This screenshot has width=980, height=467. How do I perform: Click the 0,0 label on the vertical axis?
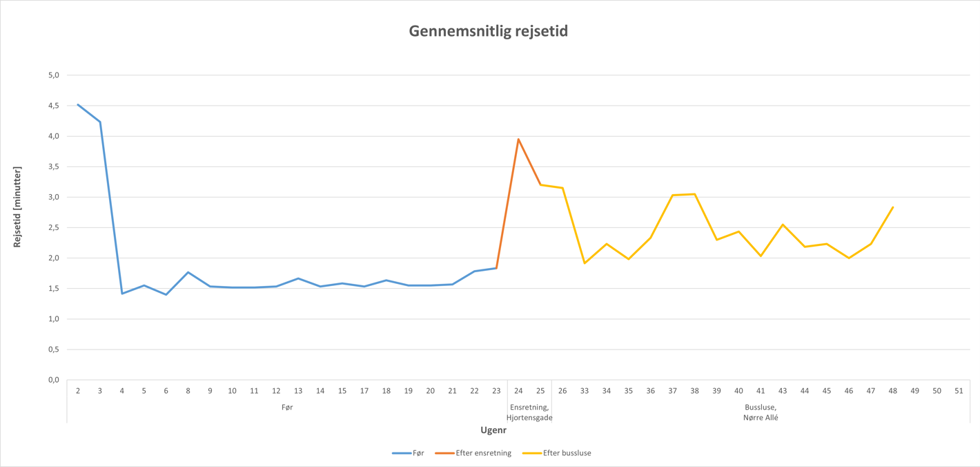pos(52,380)
